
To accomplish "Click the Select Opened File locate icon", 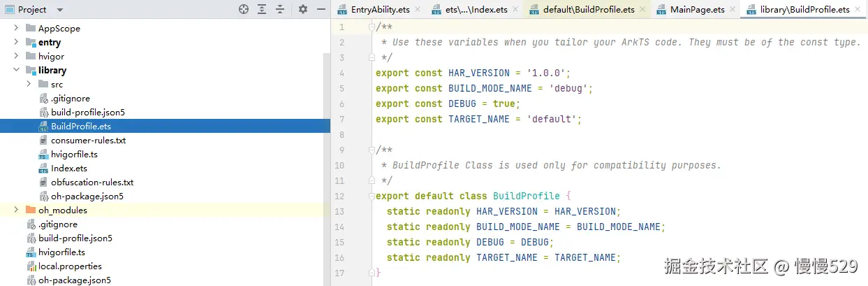I will (x=244, y=9).
